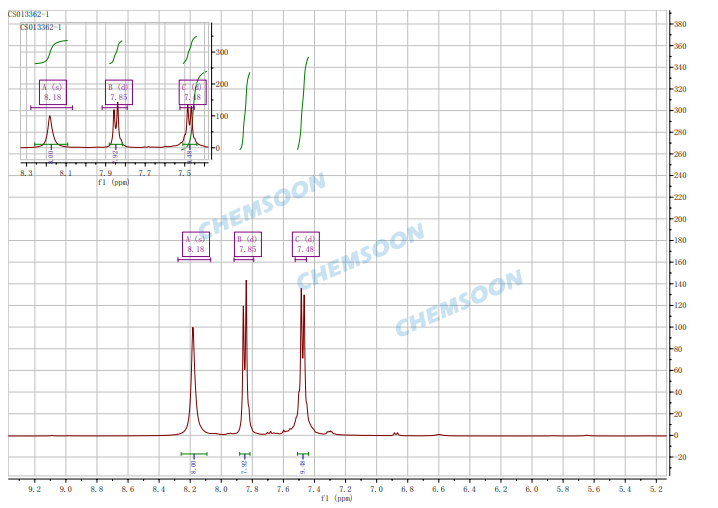
Task: Click inset multiplet label B (d) 7.85
Action: (x=119, y=92)
